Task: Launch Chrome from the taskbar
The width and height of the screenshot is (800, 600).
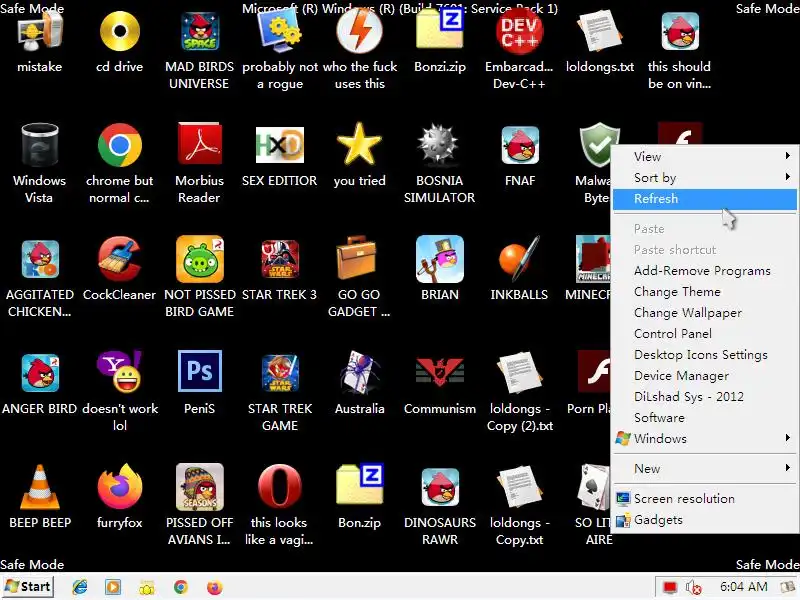Action: [x=181, y=587]
